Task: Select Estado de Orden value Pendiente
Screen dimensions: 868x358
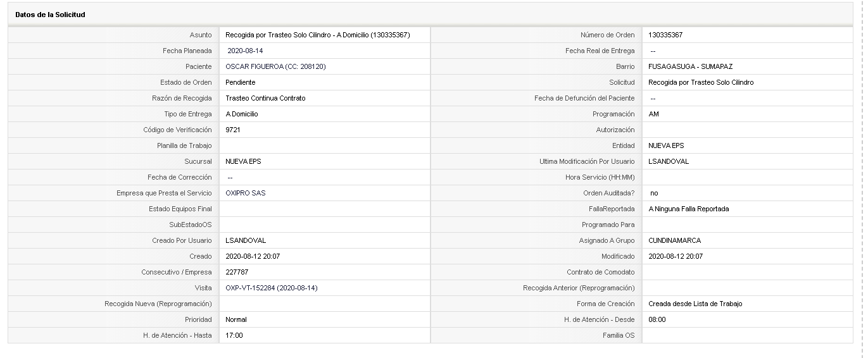Action: click(241, 83)
